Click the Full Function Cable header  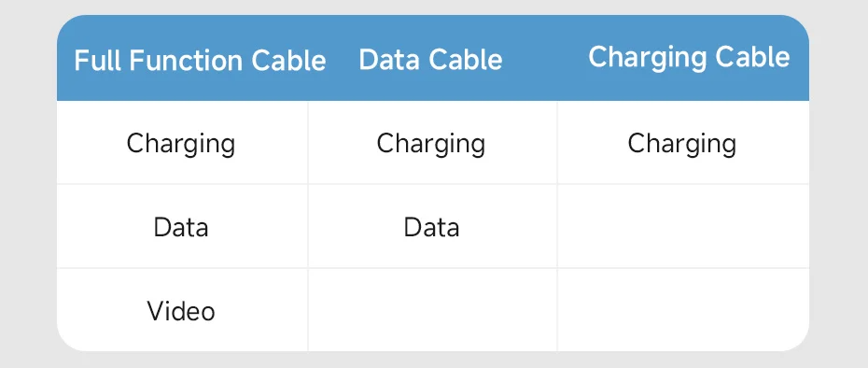point(200,60)
